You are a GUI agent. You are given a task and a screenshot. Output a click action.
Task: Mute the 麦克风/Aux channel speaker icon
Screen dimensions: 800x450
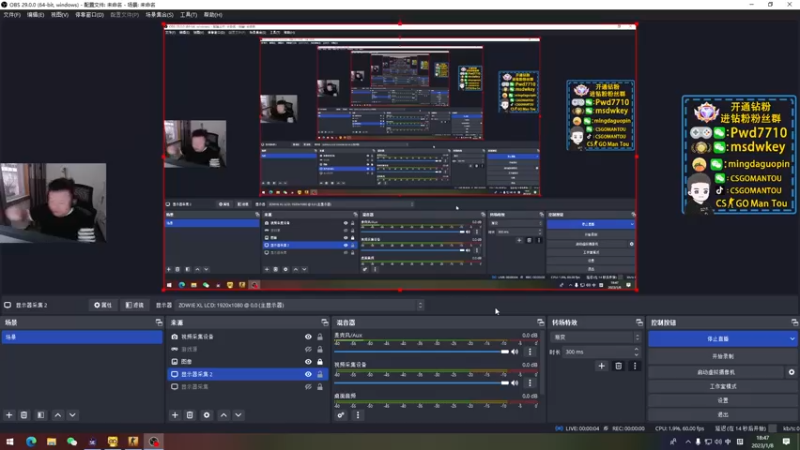click(515, 352)
